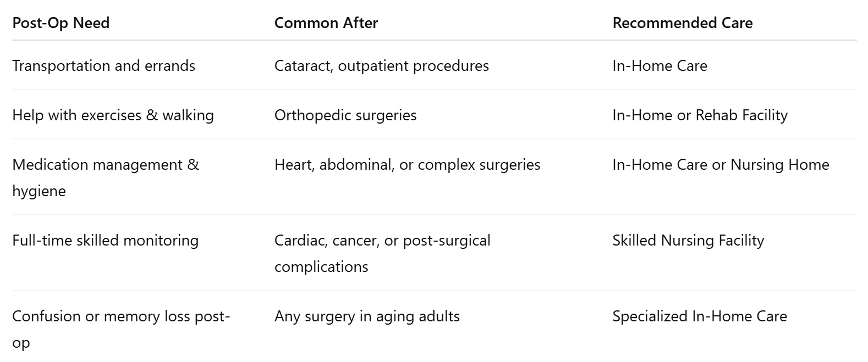868x362 pixels.
Task: Click Confusion or memory loss post-op cell
Action: pos(121,329)
